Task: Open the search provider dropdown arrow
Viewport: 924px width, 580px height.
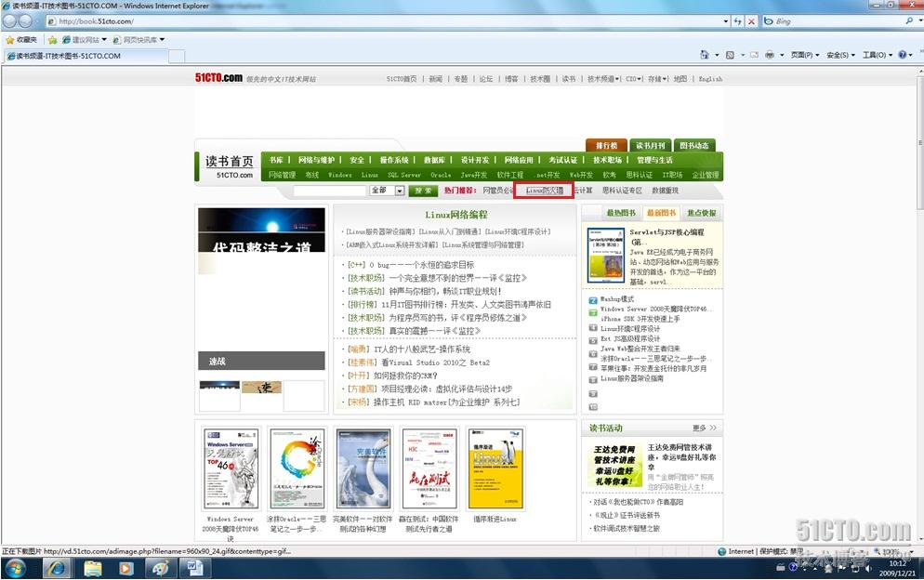Action: click(x=918, y=21)
